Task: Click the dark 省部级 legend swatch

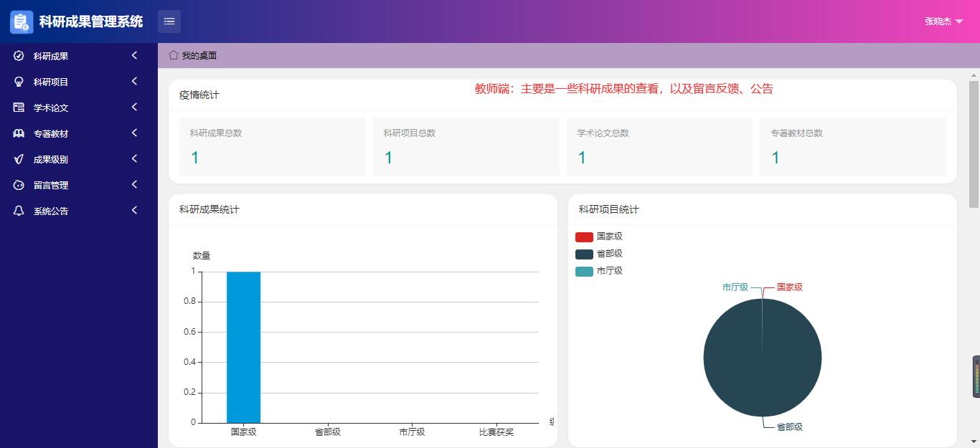Action: (x=584, y=254)
